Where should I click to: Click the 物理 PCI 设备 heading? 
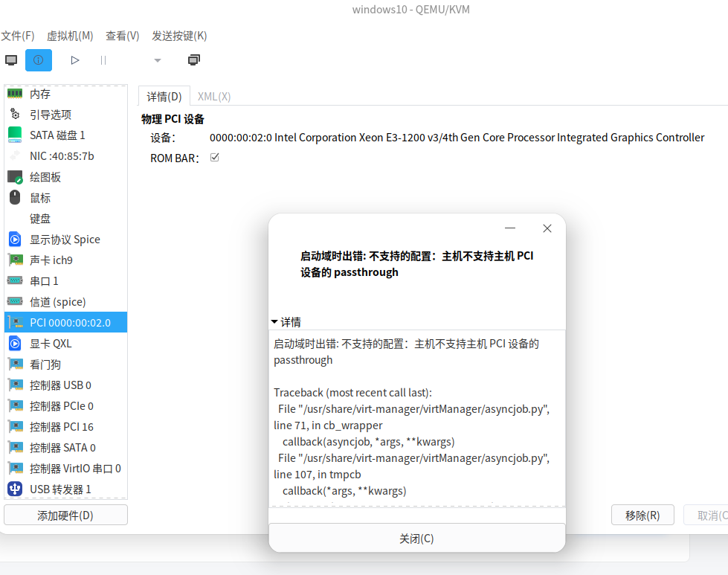pyautogui.click(x=173, y=119)
